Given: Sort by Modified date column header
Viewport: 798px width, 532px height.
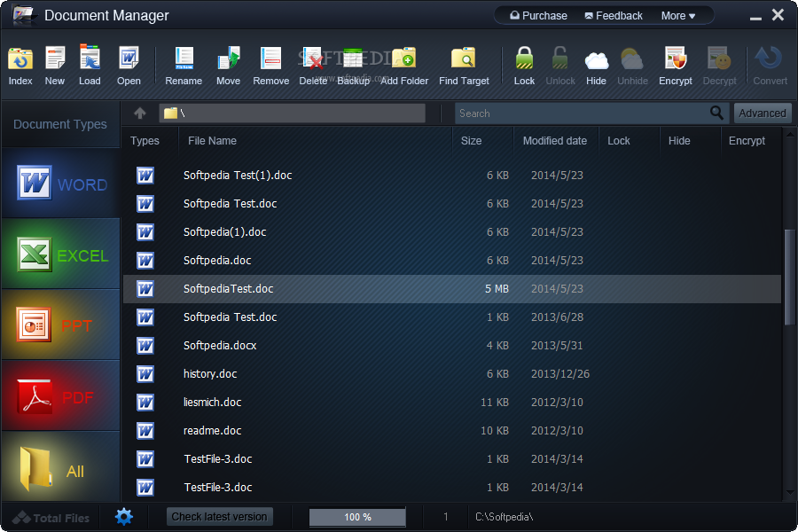Looking at the screenshot, I should pos(555,141).
